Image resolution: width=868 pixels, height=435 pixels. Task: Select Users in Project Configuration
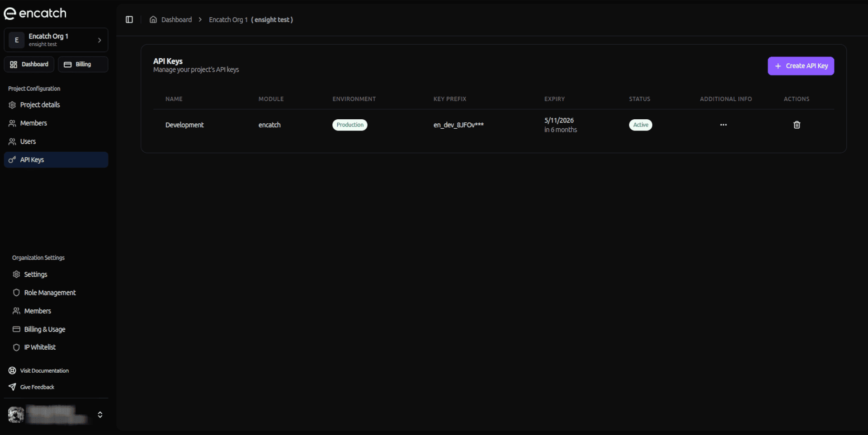[28, 141]
